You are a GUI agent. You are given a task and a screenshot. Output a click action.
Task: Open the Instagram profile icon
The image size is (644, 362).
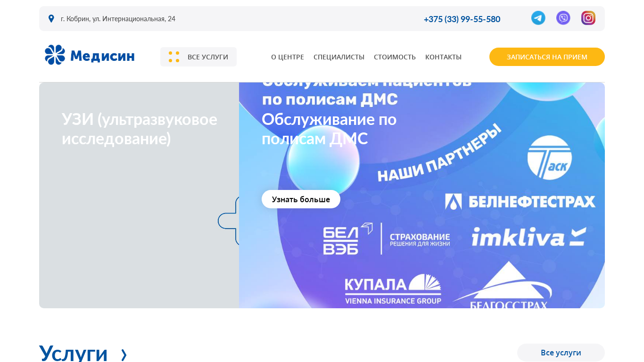(588, 18)
